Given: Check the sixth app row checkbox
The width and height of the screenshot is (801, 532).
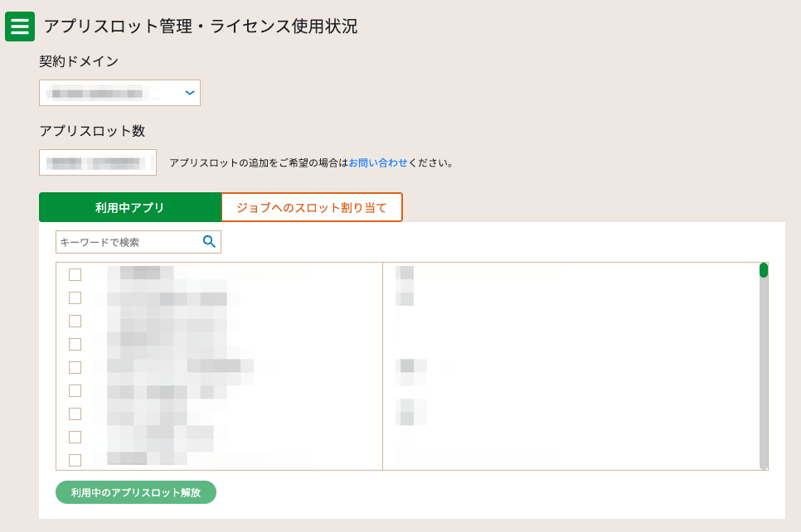Looking at the screenshot, I should (x=75, y=390).
